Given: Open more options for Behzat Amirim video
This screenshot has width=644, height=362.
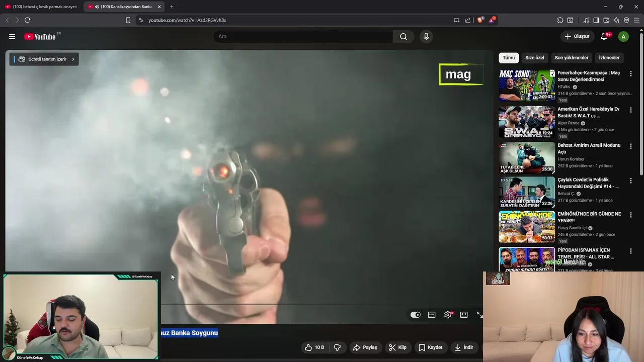Looking at the screenshot, I should (x=631, y=146).
